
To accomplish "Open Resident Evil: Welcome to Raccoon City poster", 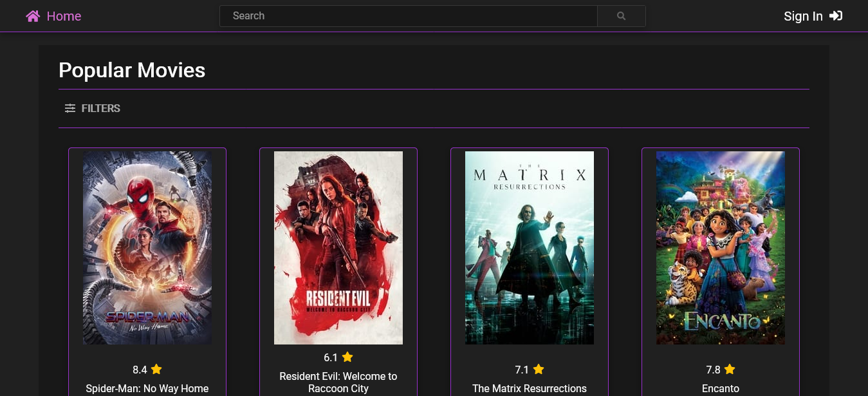I will (338, 247).
